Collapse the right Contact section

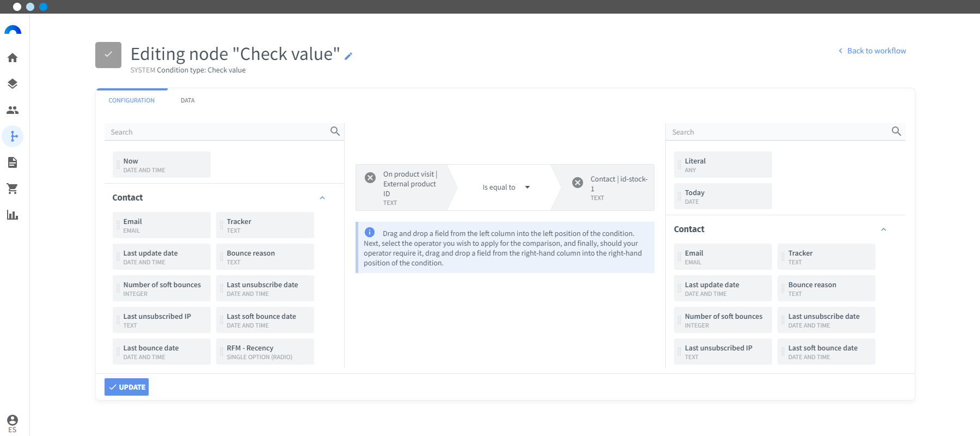point(884,229)
